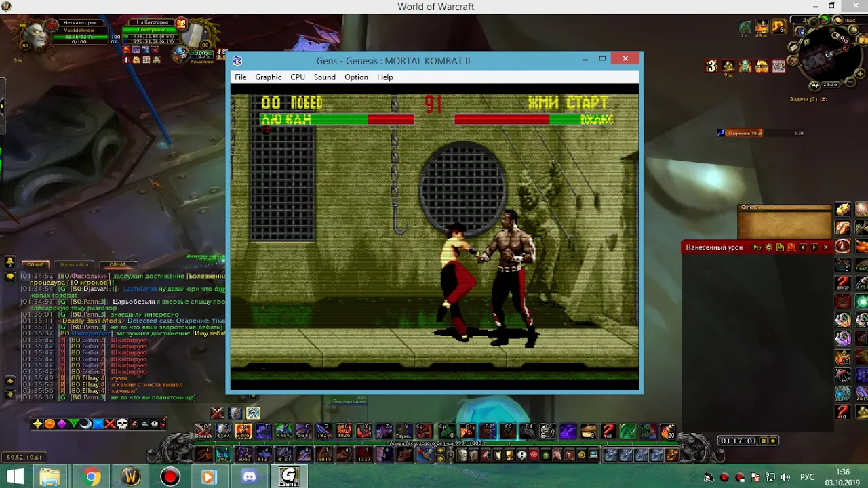Select the yellow star raid marker
The image size is (868, 488).
pos(37,424)
